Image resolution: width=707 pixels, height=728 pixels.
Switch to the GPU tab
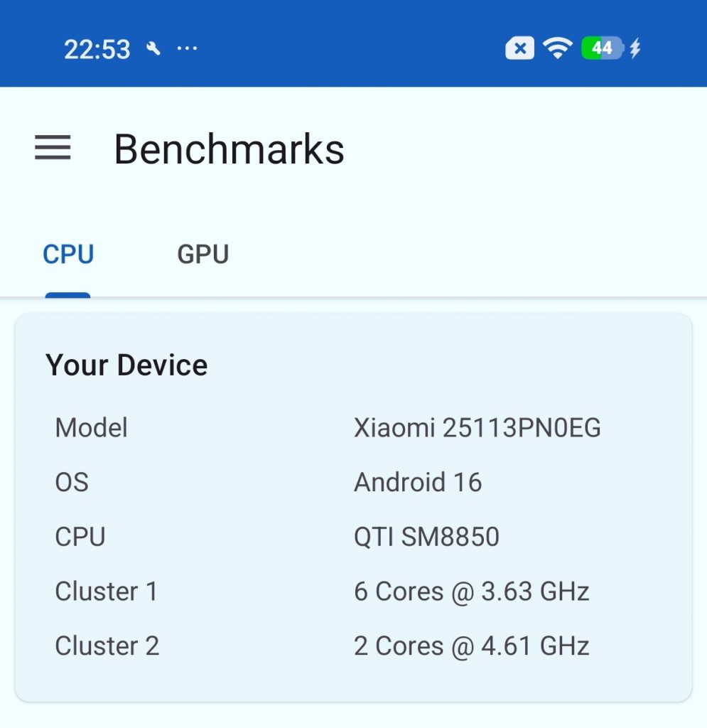pyautogui.click(x=203, y=254)
